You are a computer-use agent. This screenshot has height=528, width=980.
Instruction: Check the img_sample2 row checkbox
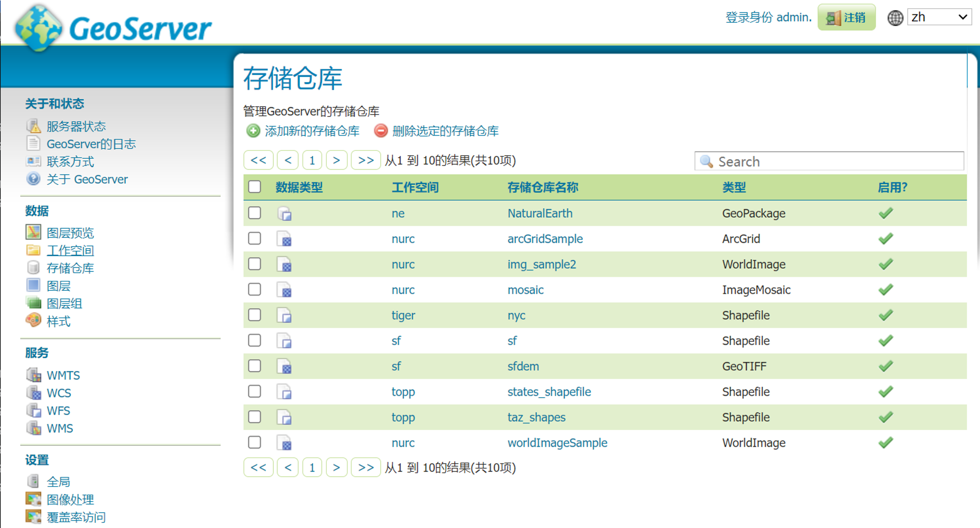click(x=254, y=264)
